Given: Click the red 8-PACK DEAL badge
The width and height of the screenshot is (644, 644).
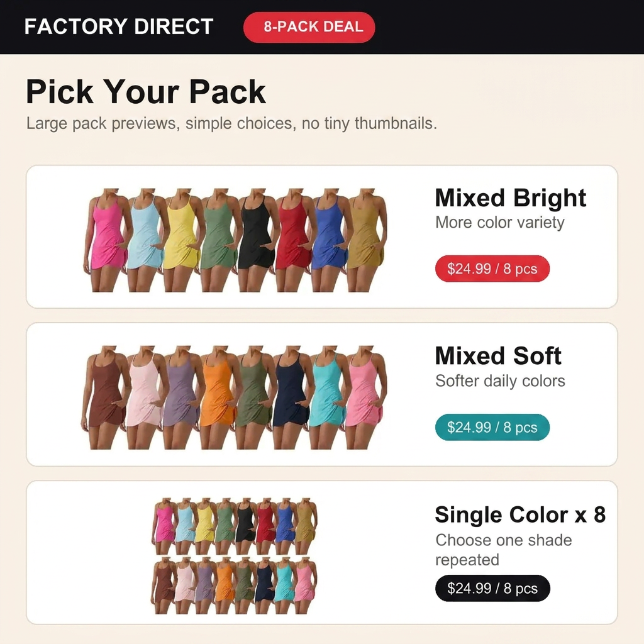Looking at the screenshot, I should click(309, 27).
